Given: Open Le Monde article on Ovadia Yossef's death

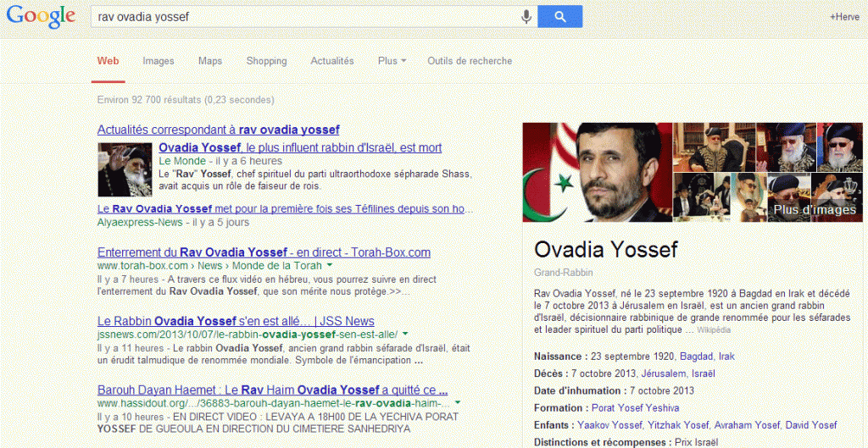Looking at the screenshot, I should coord(300,147).
